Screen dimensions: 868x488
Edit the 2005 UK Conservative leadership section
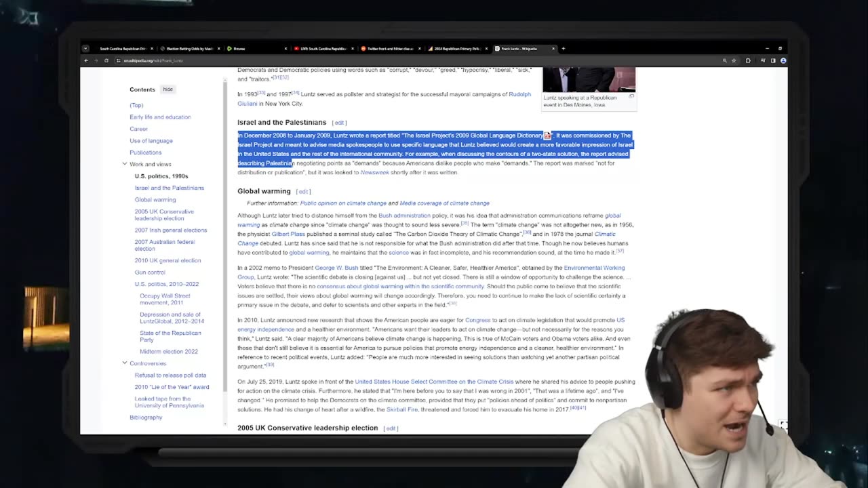pyautogui.click(x=391, y=428)
